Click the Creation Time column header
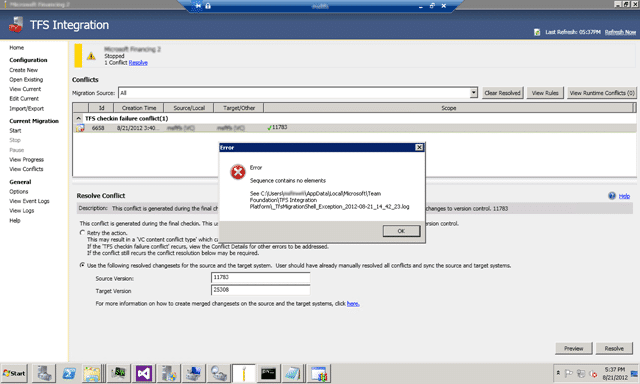640x384 pixels. pyautogui.click(x=139, y=108)
